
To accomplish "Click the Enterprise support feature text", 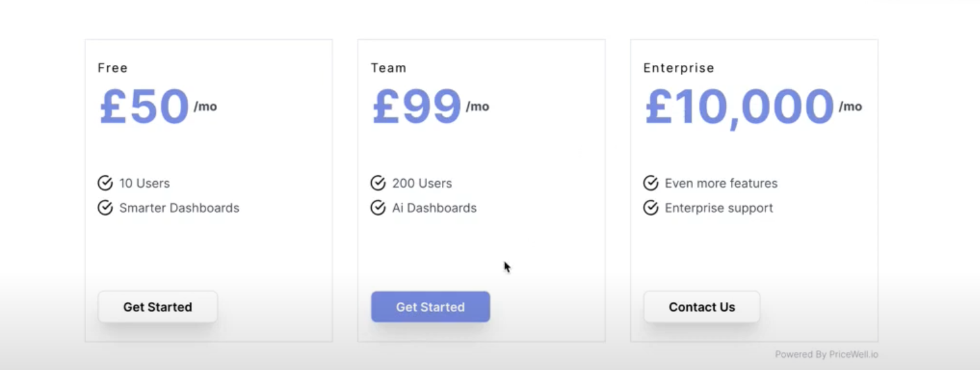I will [719, 208].
